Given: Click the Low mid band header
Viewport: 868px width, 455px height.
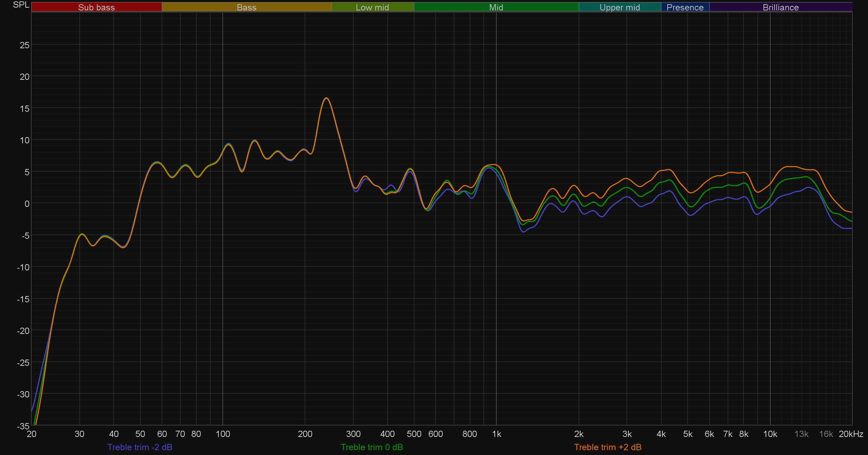Looking at the screenshot, I should [x=372, y=7].
